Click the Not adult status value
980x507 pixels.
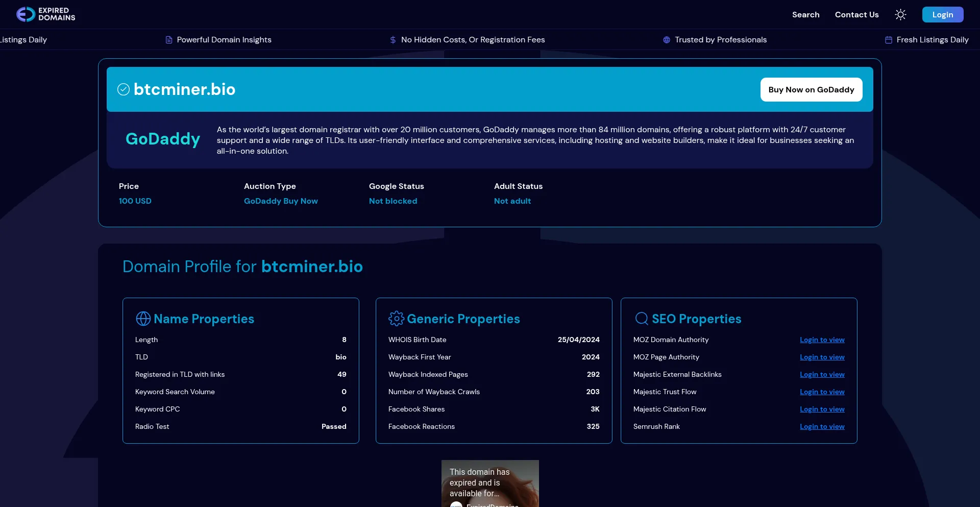[x=512, y=201]
